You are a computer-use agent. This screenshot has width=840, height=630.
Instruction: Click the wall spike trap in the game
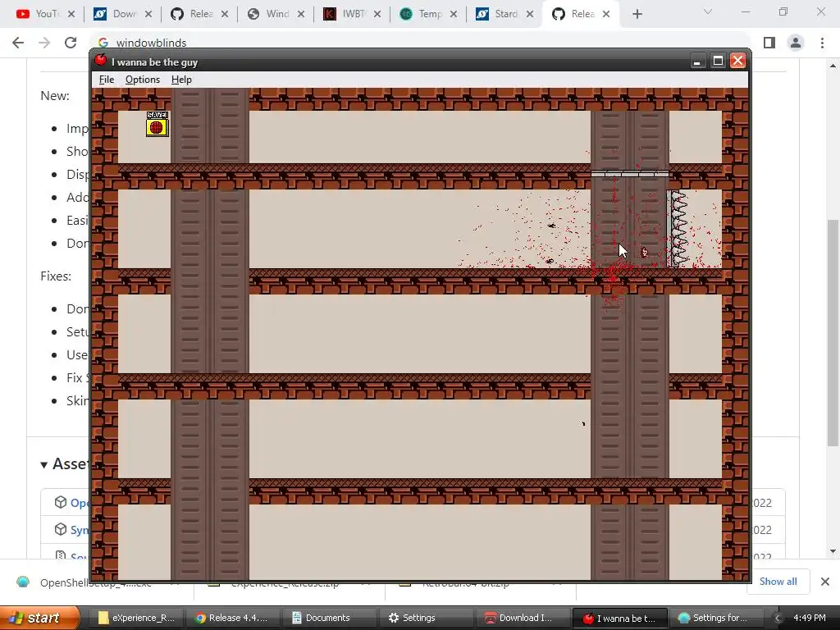tap(677, 228)
